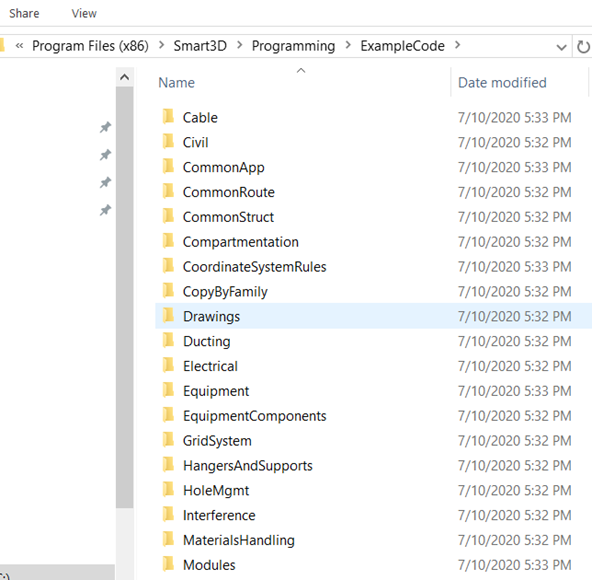Click the Civil folder icon
The width and height of the screenshot is (592, 580).
tap(168, 142)
